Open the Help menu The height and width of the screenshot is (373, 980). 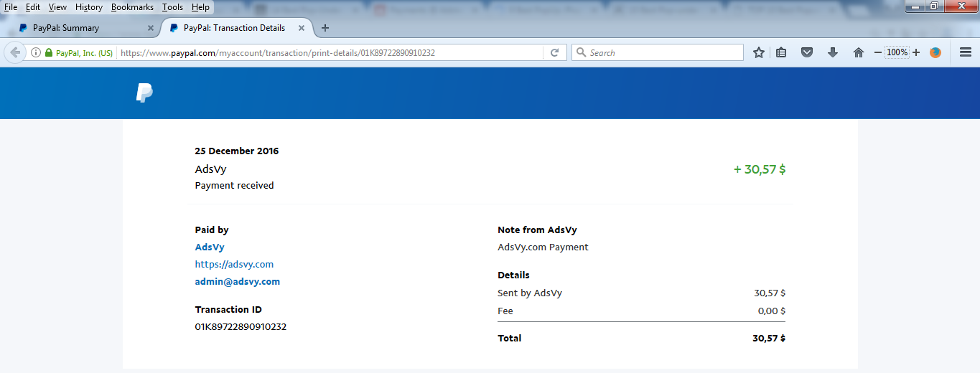coord(201,7)
